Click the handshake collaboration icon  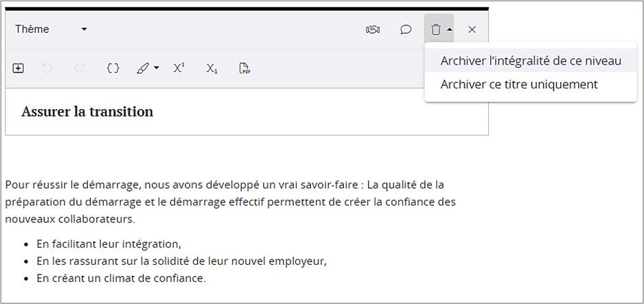coord(373,30)
